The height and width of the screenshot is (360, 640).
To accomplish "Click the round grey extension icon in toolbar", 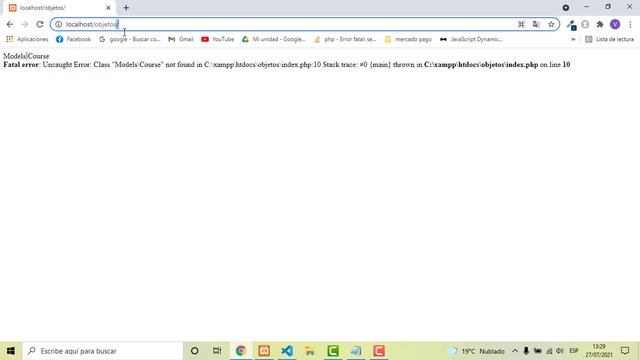I will pos(585,24).
